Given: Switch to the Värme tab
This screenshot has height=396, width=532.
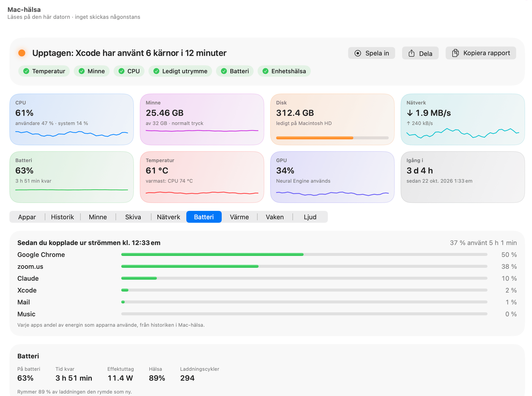Looking at the screenshot, I should (239, 217).
